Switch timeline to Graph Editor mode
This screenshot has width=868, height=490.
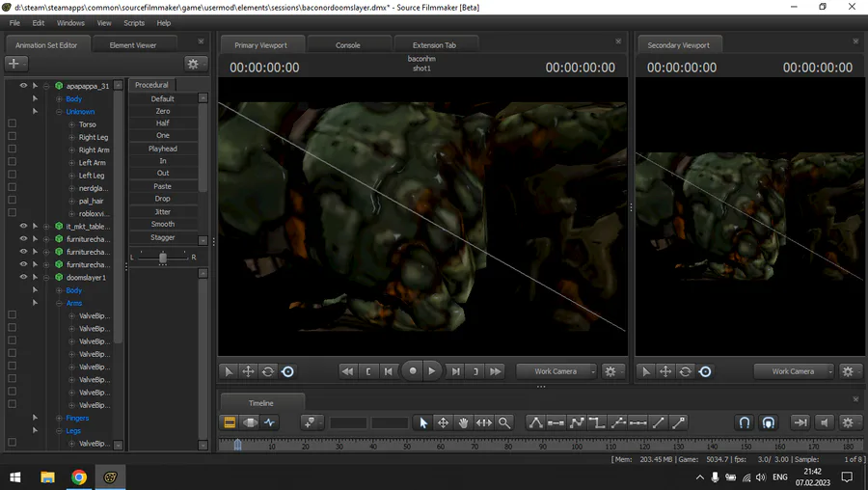click(270, 422)
